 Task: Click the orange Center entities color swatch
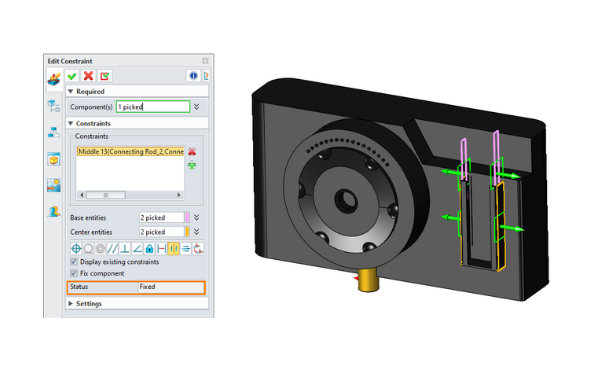pyautogui.click(x=187, y=232)
